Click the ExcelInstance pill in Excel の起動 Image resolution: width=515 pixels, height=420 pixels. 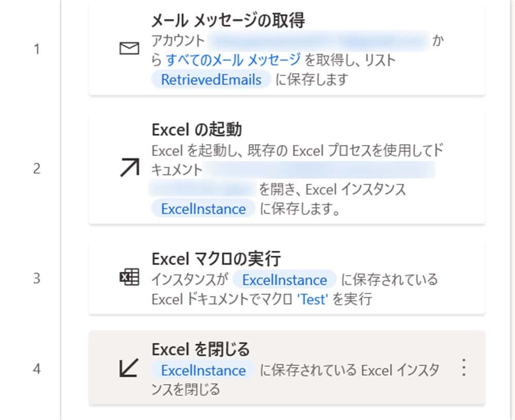(202, 209)
